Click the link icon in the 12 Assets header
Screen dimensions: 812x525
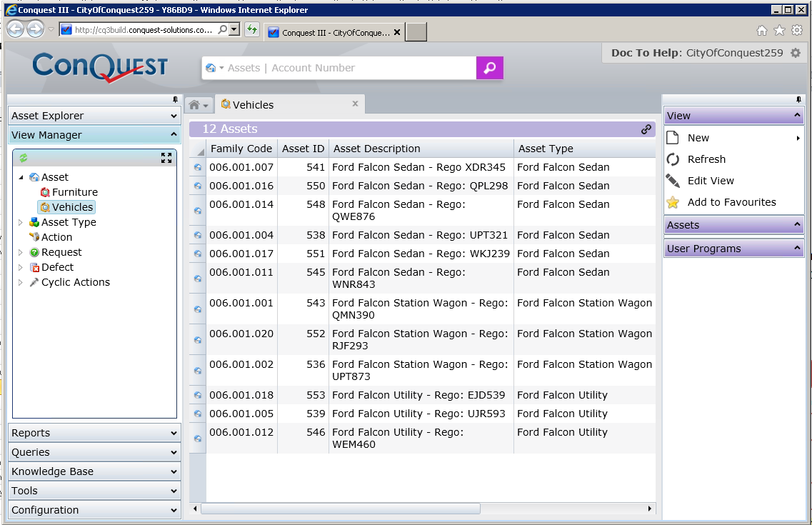pos(646,129)
